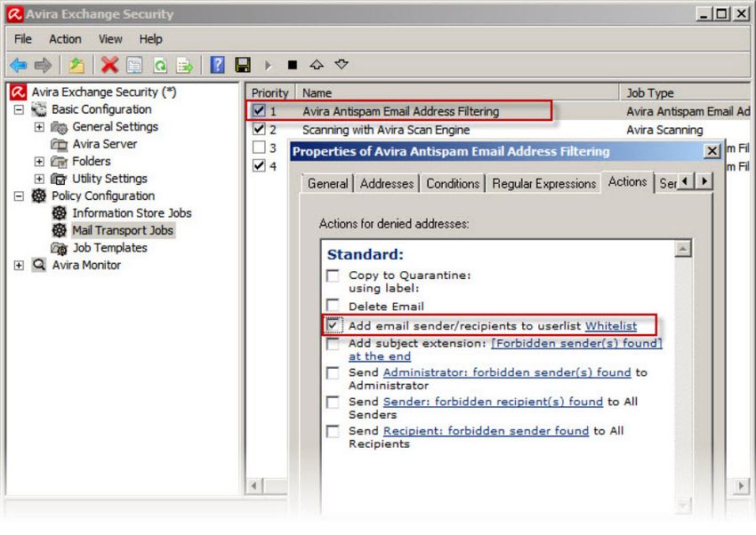The image size is (756, 535).
Task: Click job list horizontal scroll-left arrow
Action: click(x=254, y=485)
